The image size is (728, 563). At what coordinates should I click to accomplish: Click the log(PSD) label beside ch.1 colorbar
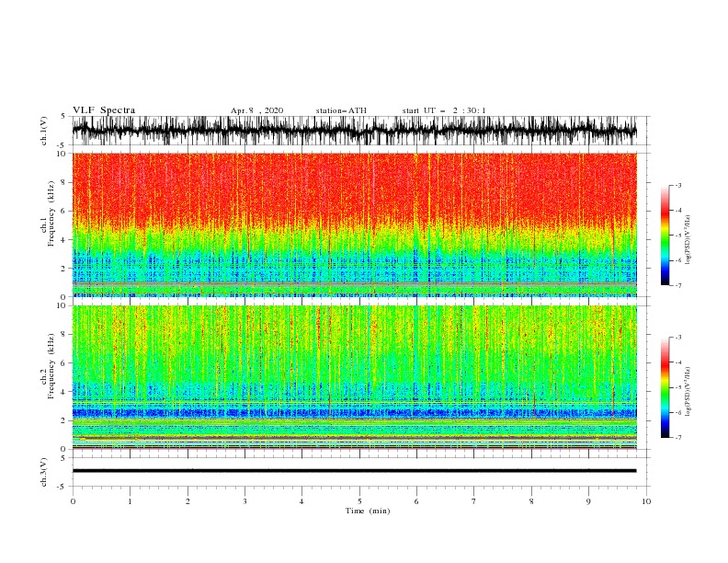(688, 240)
